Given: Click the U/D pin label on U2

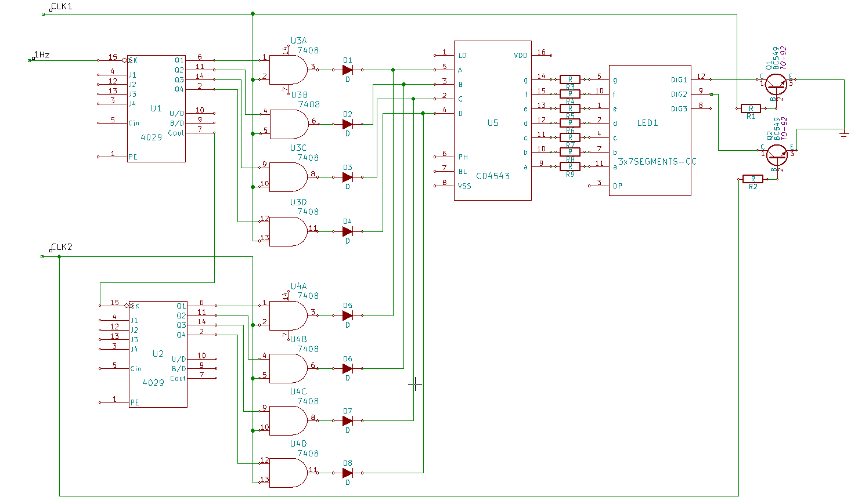Looking at the screenshot, I should click(x=179, y=359).
